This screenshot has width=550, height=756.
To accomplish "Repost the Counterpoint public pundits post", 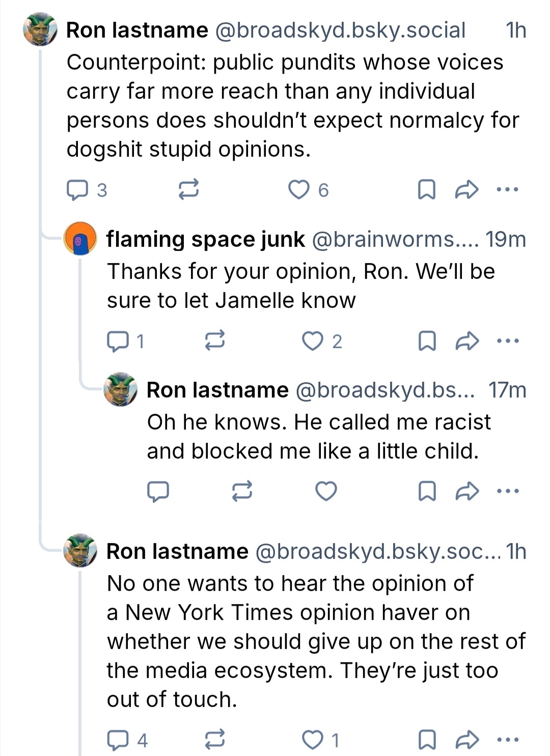I will [188, 190].
